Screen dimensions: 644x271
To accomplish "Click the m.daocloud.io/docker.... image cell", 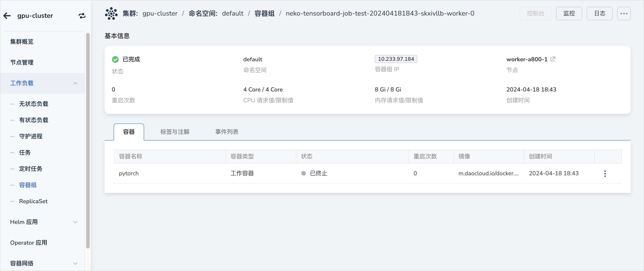I will point(488,173).
